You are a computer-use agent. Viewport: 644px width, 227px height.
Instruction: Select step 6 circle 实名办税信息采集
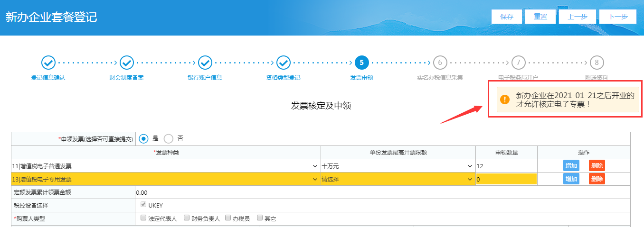440,62
